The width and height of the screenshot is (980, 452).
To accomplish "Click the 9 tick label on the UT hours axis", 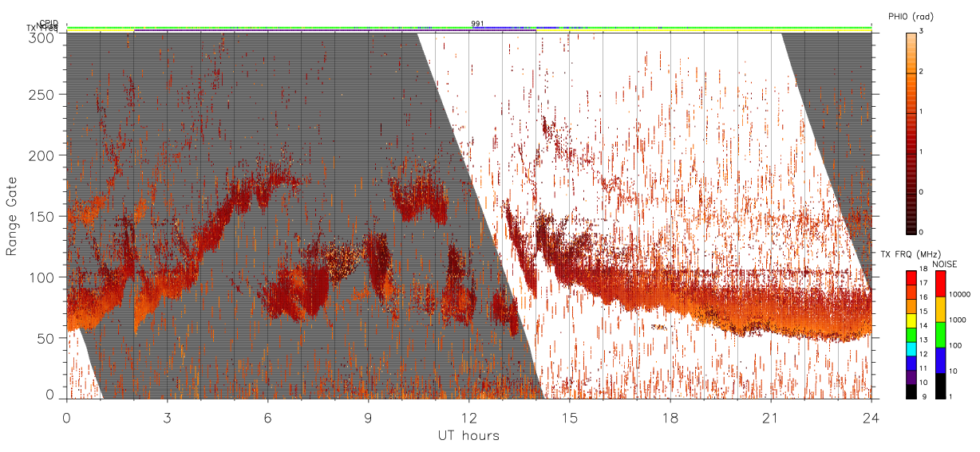I will click(x=368, y=417).
